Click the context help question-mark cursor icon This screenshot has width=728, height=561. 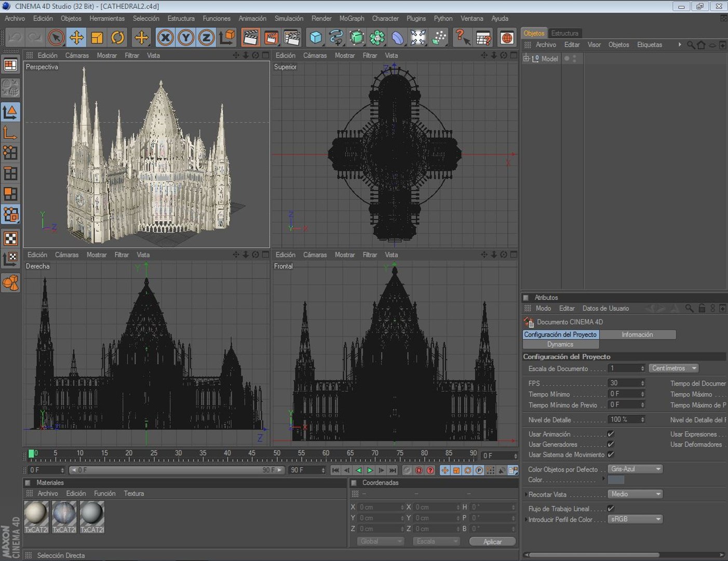(462, 37)
